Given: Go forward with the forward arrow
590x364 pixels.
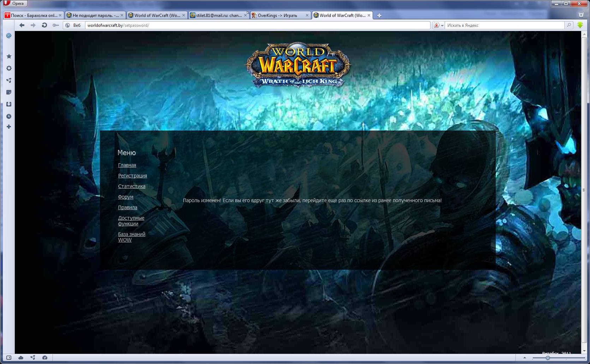Looking at the screenshot, I should 33,25.
